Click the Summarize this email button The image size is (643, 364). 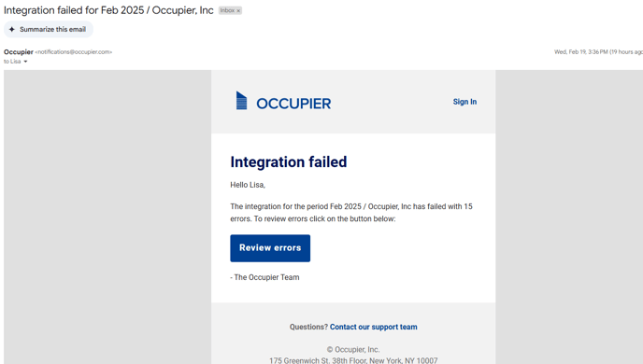[49, 30]
